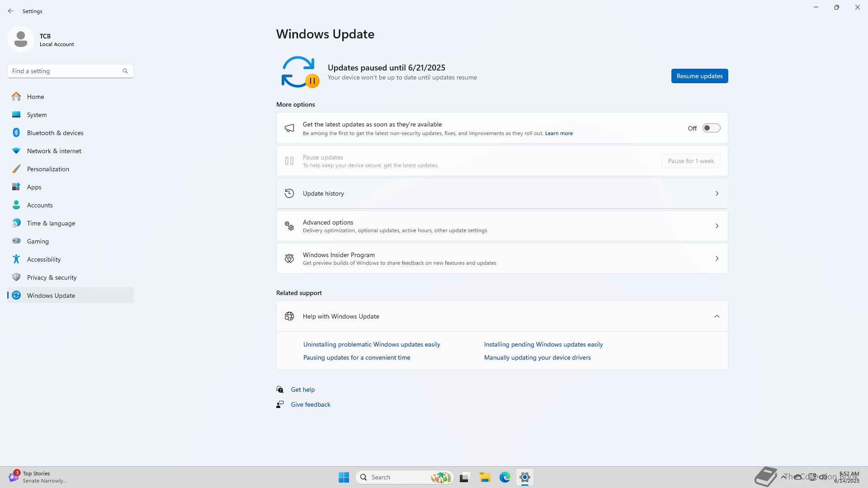868x488 pixels.
Task: Click the back arrow in Settings header
Action: pyautogui.click(x=11, y=11)
